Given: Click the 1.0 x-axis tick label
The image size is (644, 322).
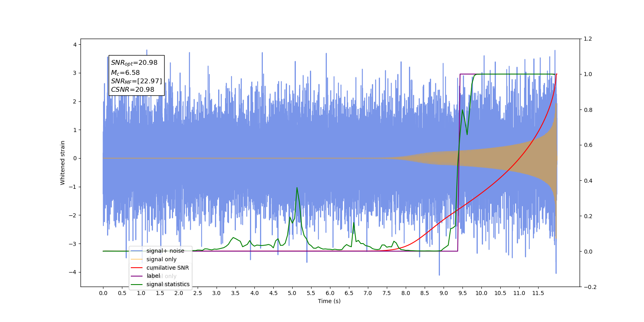Looking at the screenshot, I should [141, 293].
